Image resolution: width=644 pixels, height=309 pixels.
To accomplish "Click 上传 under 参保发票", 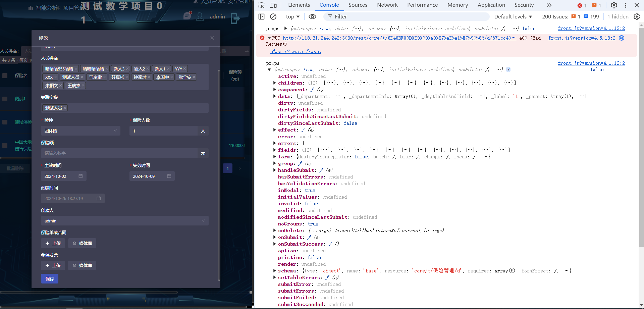I will click(53, 265).
